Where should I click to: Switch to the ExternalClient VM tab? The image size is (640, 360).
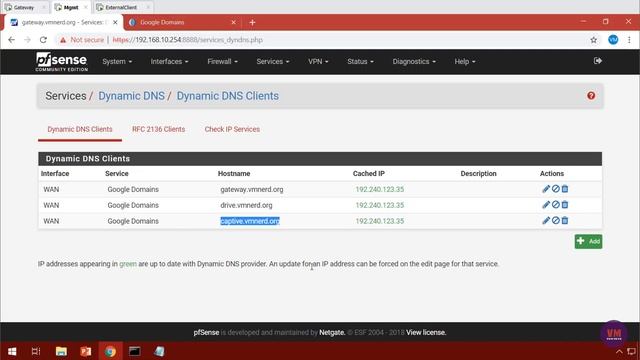(122, 7)
